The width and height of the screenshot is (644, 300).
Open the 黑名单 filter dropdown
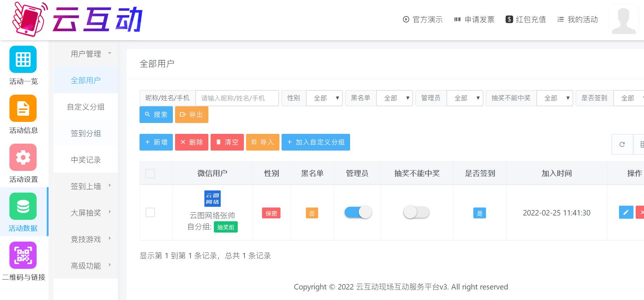tap(394, 98)
